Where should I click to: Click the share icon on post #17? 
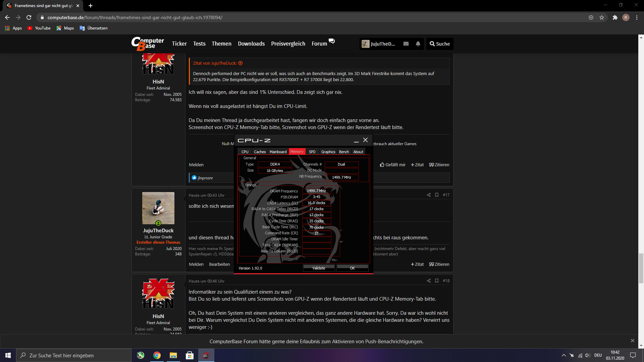429,195
